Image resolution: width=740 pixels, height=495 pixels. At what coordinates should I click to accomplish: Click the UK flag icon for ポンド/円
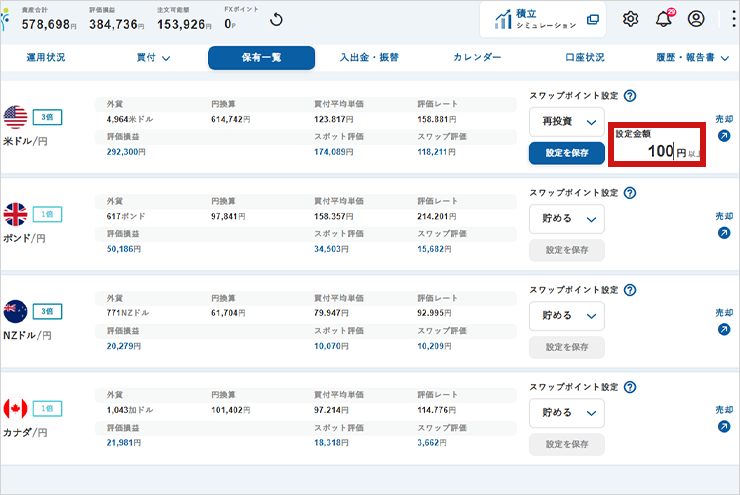(16, 214)
